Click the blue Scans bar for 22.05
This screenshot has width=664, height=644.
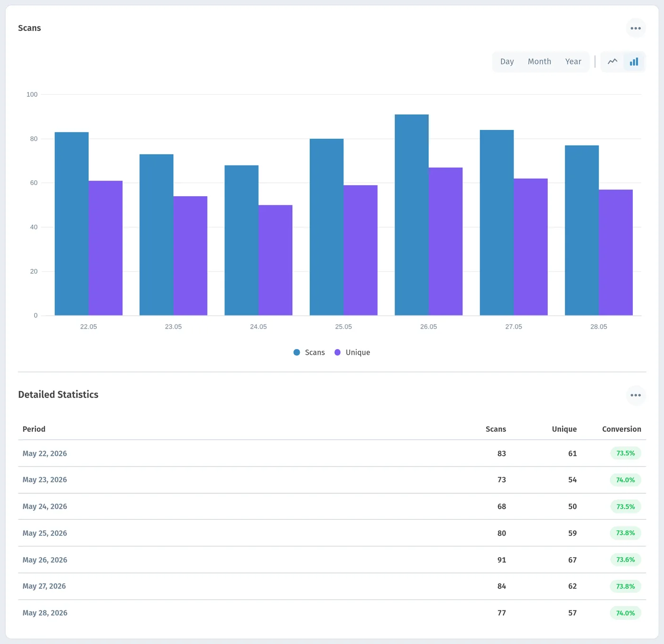[72, 224]
